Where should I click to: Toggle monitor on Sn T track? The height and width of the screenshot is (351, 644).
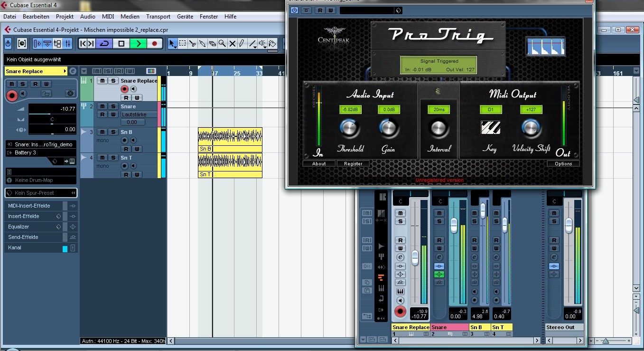(133, 166)
